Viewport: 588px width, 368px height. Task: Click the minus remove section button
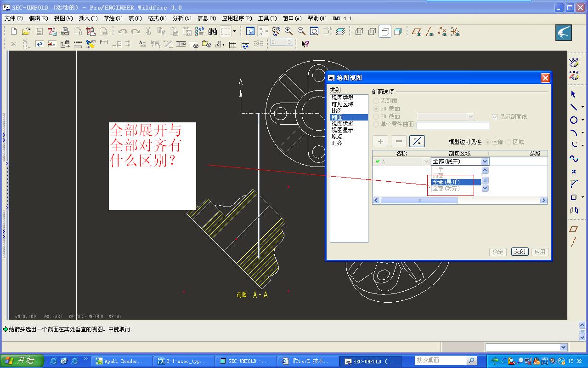tap(399, 141)
